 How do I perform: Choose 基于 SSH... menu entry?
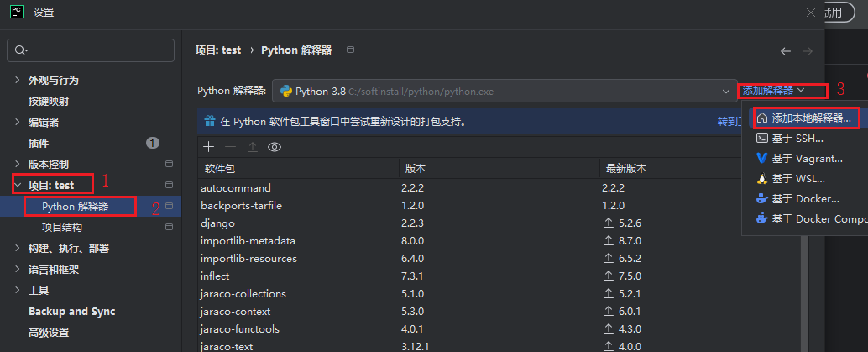797,138
